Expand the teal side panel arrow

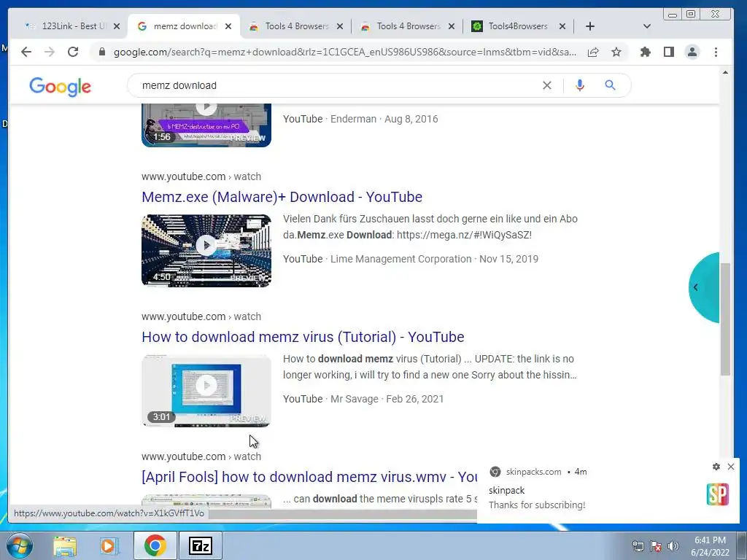[704, 287]
